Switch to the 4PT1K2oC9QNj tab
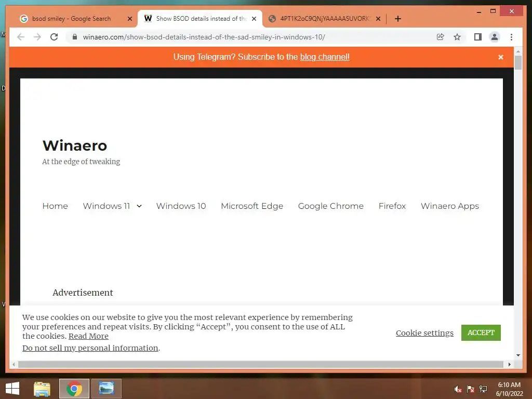The width and height of the screenshot is (532, 399). (x=324, y=19)
